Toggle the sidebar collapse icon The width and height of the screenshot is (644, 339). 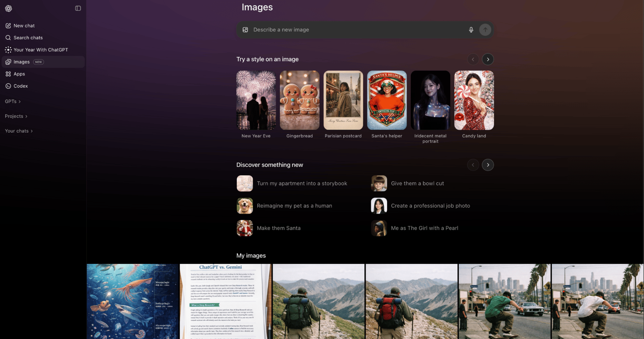coord(78,8)
